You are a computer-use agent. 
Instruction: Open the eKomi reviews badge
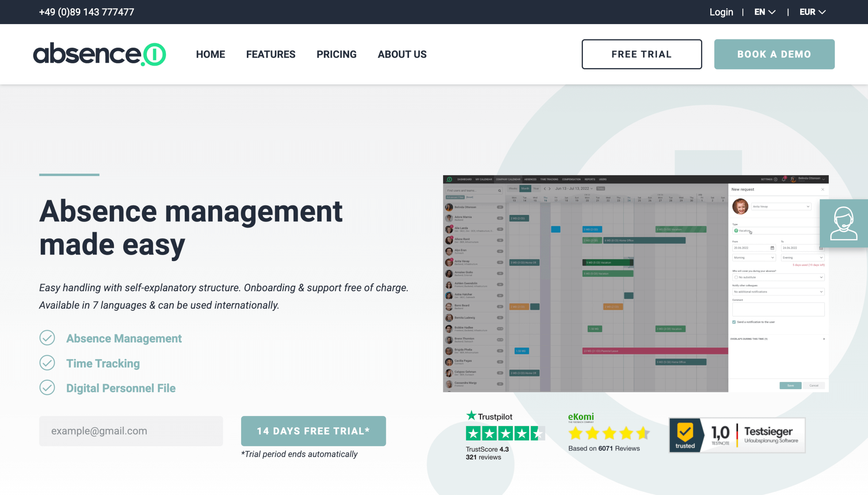pos(609,432)
